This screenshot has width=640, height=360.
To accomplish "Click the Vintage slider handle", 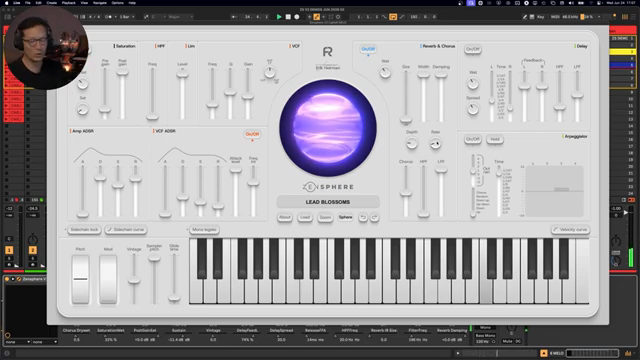I will (134, 281).
